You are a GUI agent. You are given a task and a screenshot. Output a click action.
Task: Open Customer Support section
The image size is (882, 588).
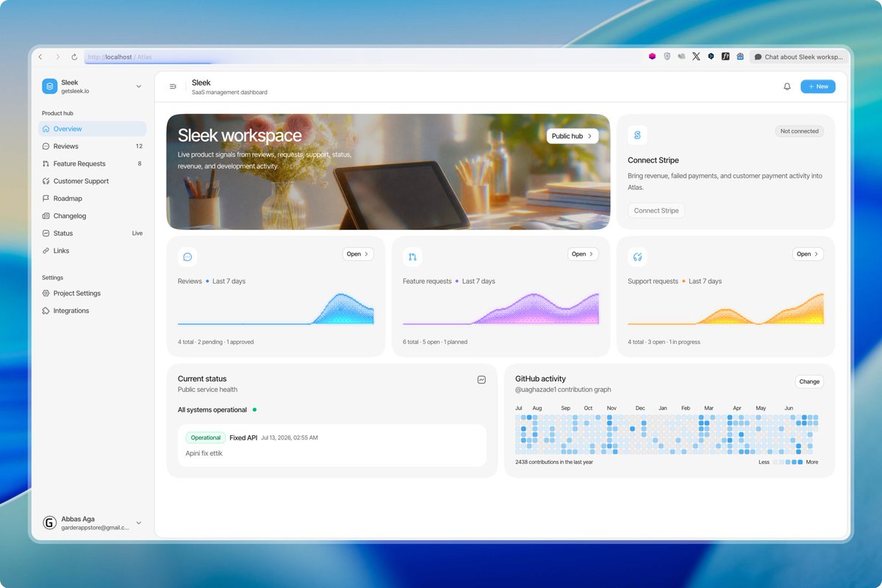point(93,181)
